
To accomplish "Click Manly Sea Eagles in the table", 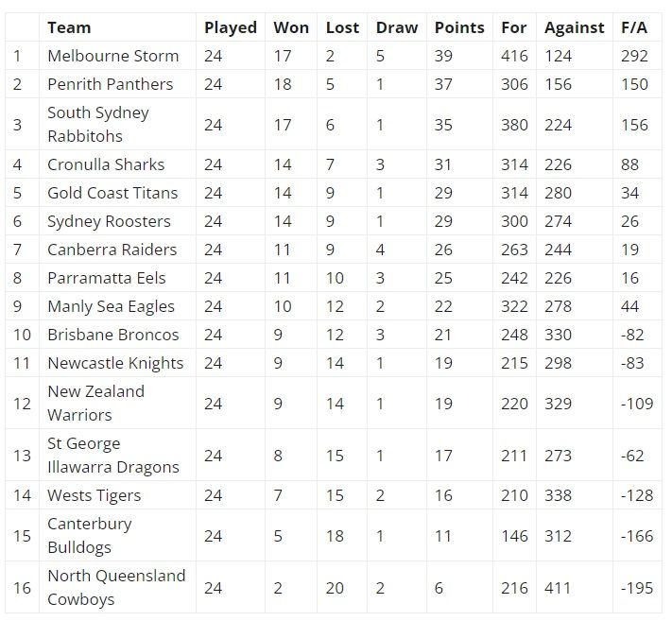I will point(111,306).
